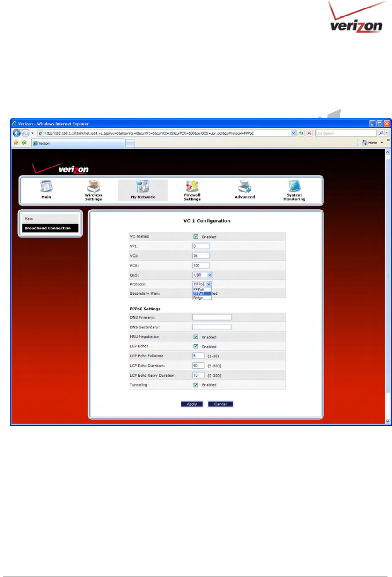Select PPPoE from Protocol list
The image size is (392, 577).
tap(202, 290)
